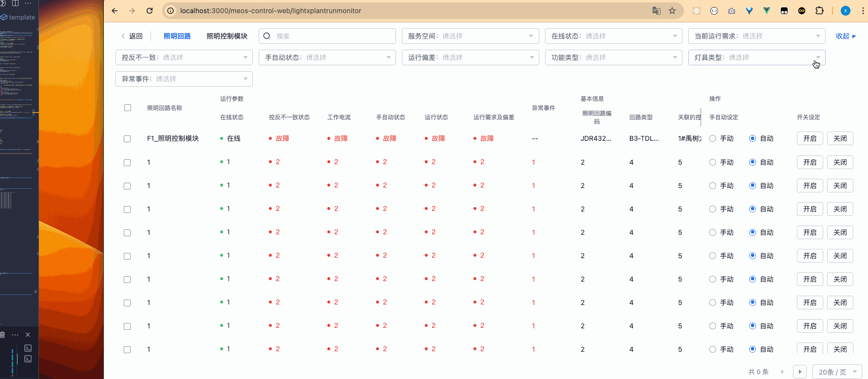Viewport: 868px width, 379px height.
Task: Go to the previous page arrow
Action: [782, 372]
